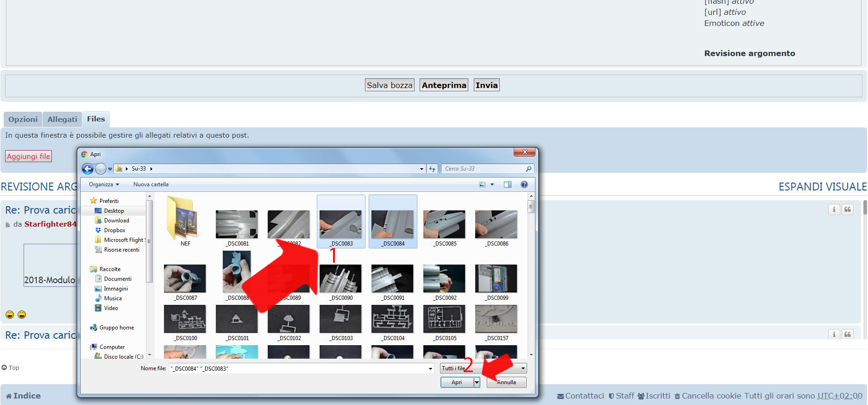Click the quote icon on first reply
The width and height of the screenshot is (868, 405).
[x=847, y=209]
